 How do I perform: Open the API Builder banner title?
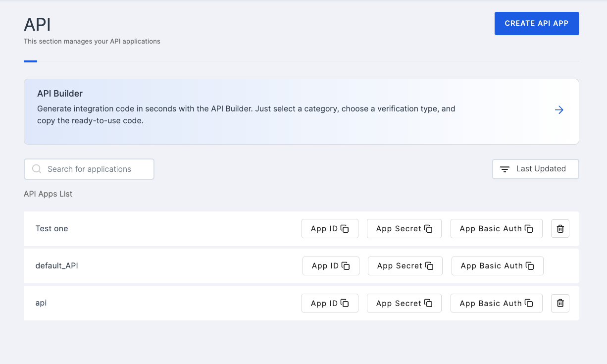point(60,94)
